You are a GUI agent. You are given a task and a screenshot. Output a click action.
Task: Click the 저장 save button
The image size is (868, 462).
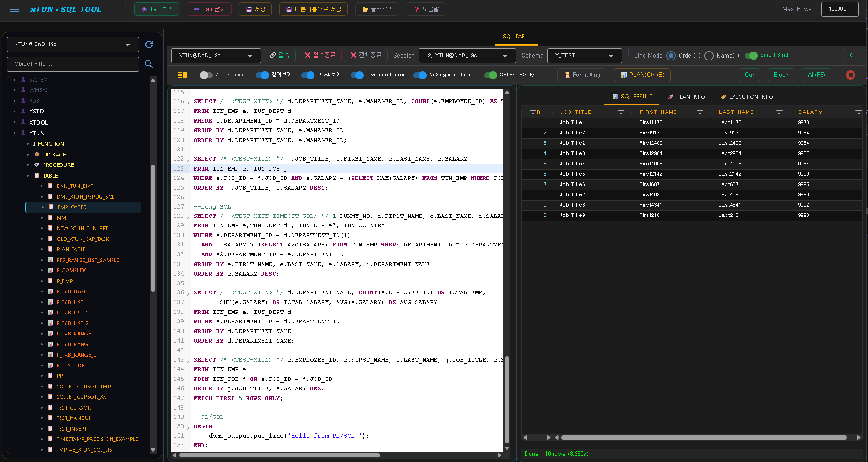pyautogui.click(x=255, y=9)
